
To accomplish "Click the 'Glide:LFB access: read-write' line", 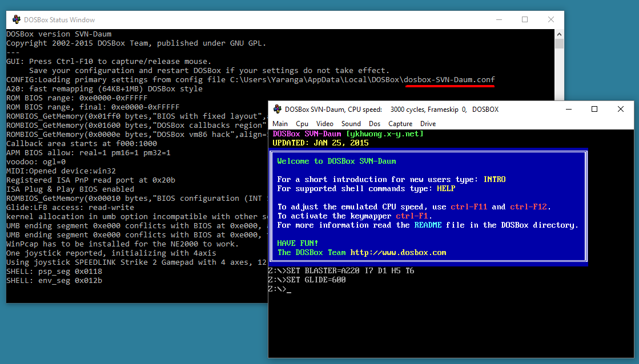I will coord(70,207).
